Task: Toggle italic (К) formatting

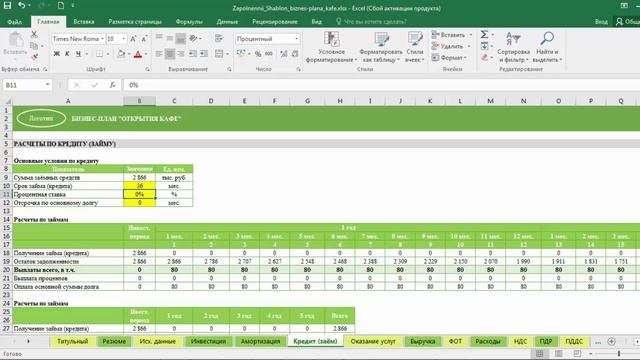Action: (x=67, y=54)
